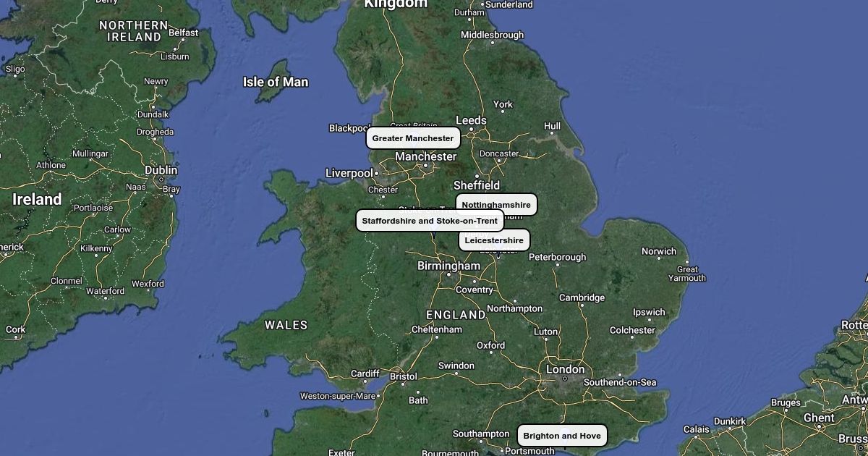This screenshot has height=456, width=868.
Task: Select the Sheffield city label
Action: click(x=477, y=185)
